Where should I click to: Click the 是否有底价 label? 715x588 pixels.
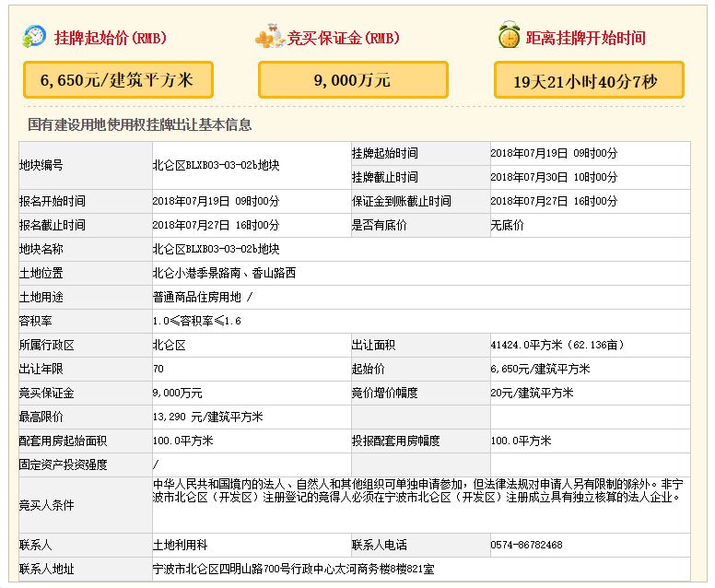[x=379, y=225]
